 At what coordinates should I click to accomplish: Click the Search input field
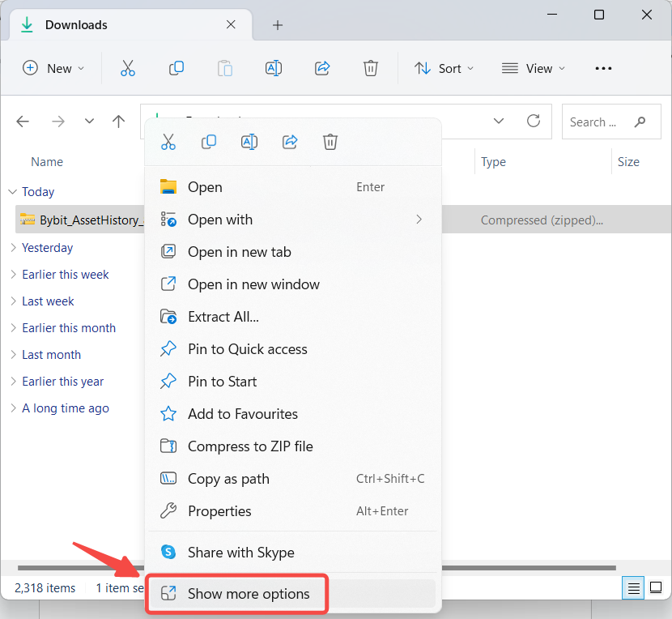point(599,122)
